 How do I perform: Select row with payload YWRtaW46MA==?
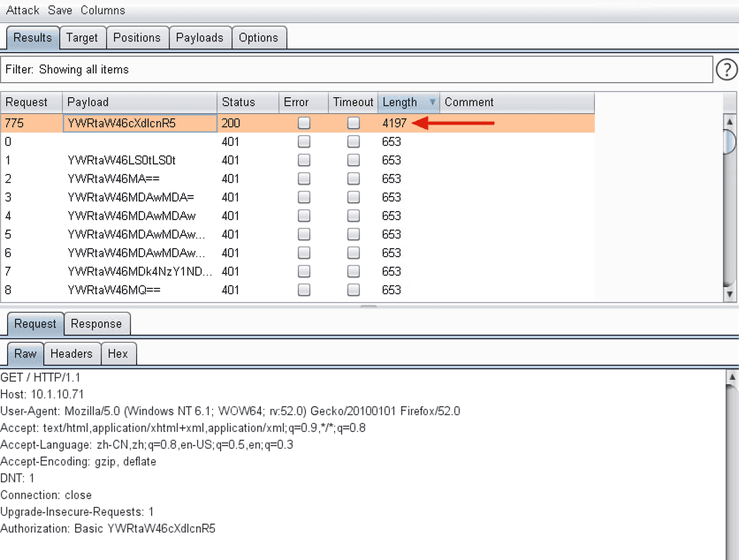(x=297, y=178)
